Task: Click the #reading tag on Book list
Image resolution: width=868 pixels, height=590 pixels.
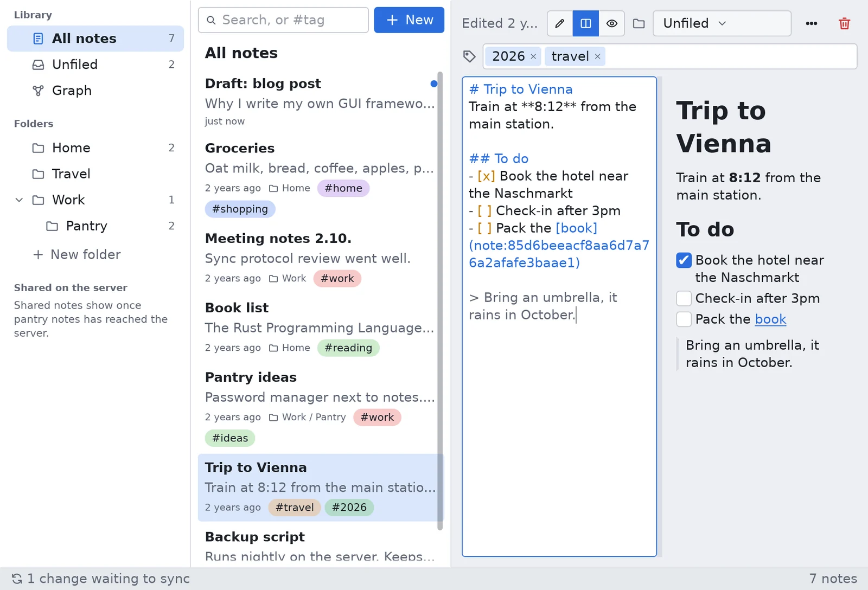Action: pos(348,348)
